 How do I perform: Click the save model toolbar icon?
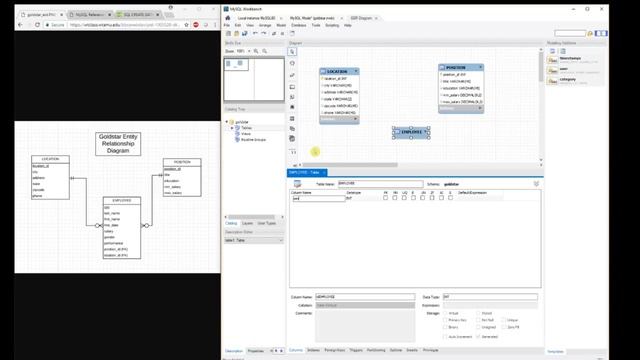pyautogui.click(x=244, y=33)
